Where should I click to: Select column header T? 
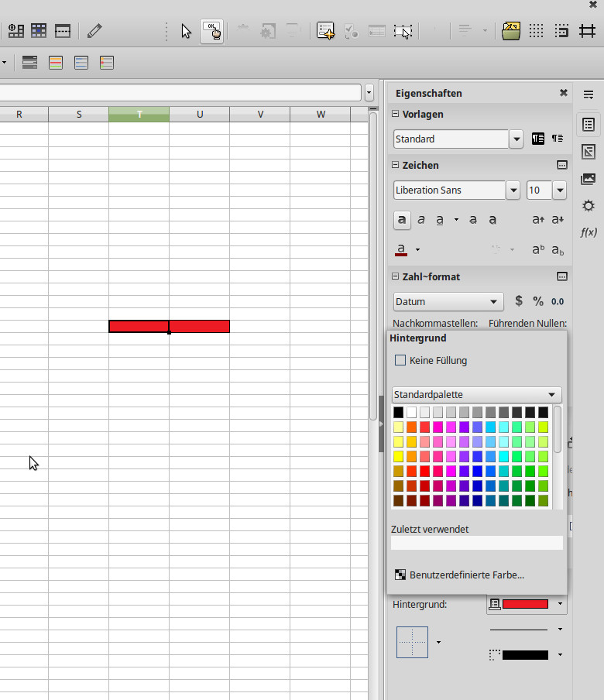pos(139,115)
